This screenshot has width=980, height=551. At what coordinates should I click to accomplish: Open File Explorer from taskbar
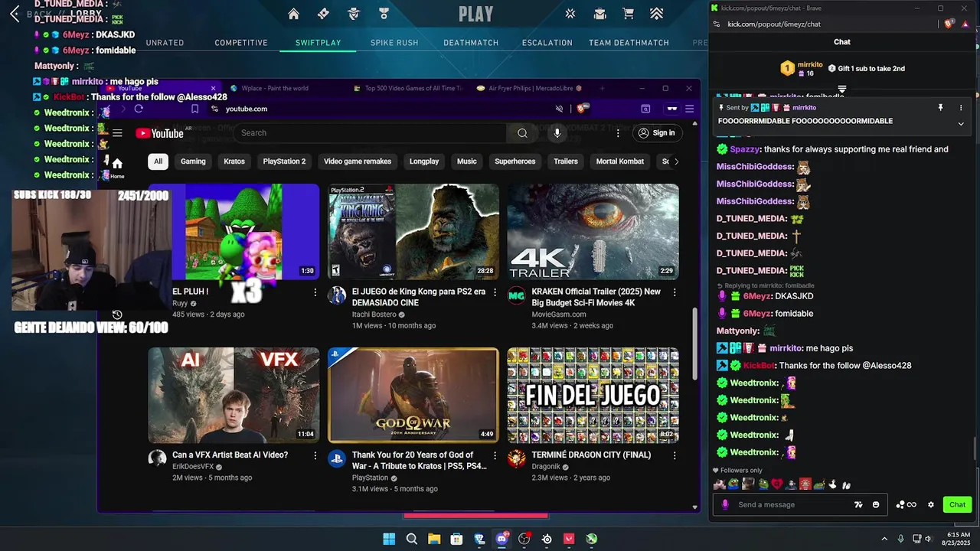[434, 539]
